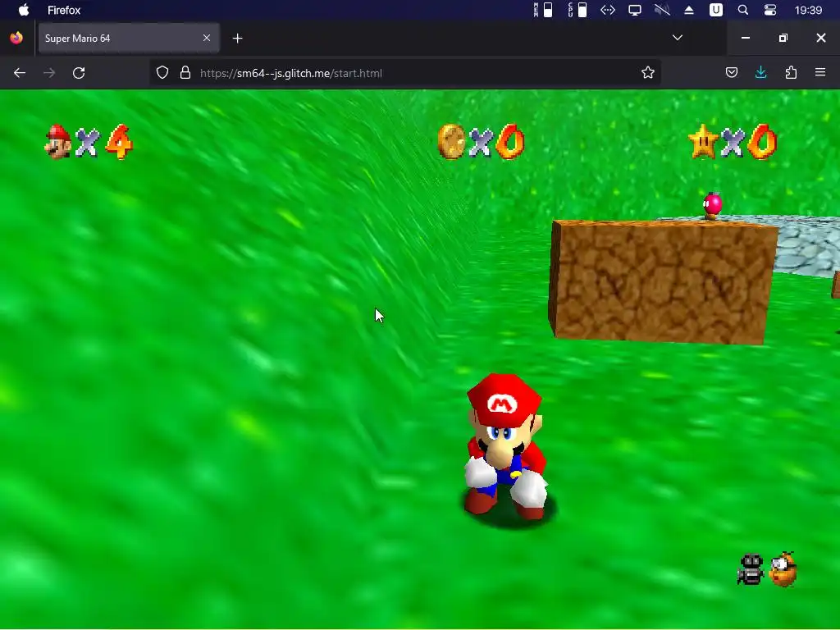The width and height of the screenshot is (840, 630).
Task: Open the Pocket save icon
Action: 732,72
